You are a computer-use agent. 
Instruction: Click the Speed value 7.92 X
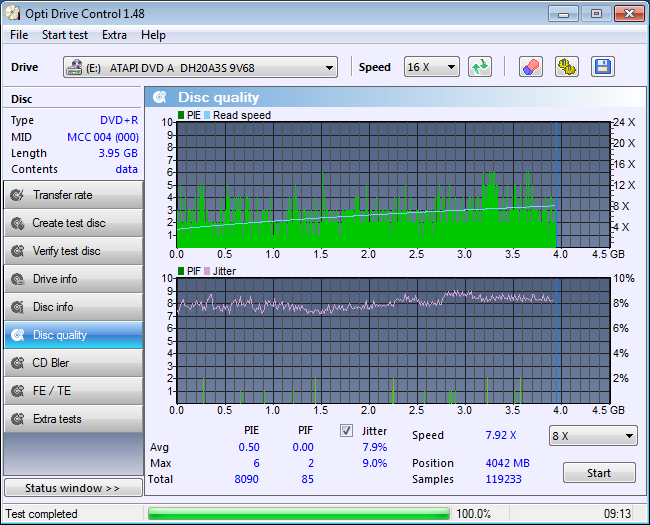[x=501, y=435]
